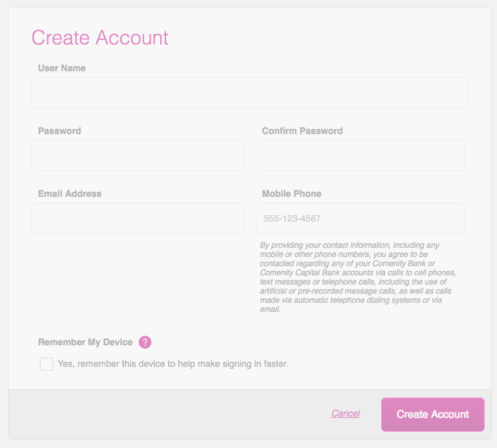The width and height of the screenshot is (497, 448).
Task: Click into the Email Address field
Action: 137,218
